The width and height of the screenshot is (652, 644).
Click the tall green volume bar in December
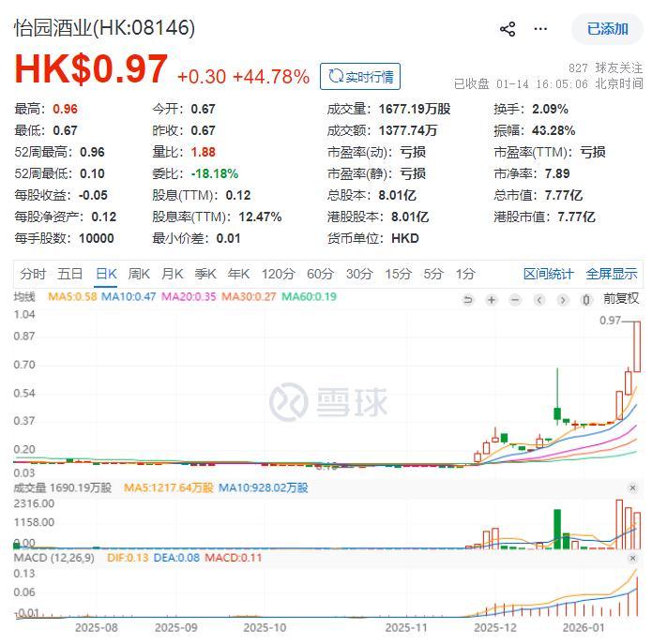point(557,529)
